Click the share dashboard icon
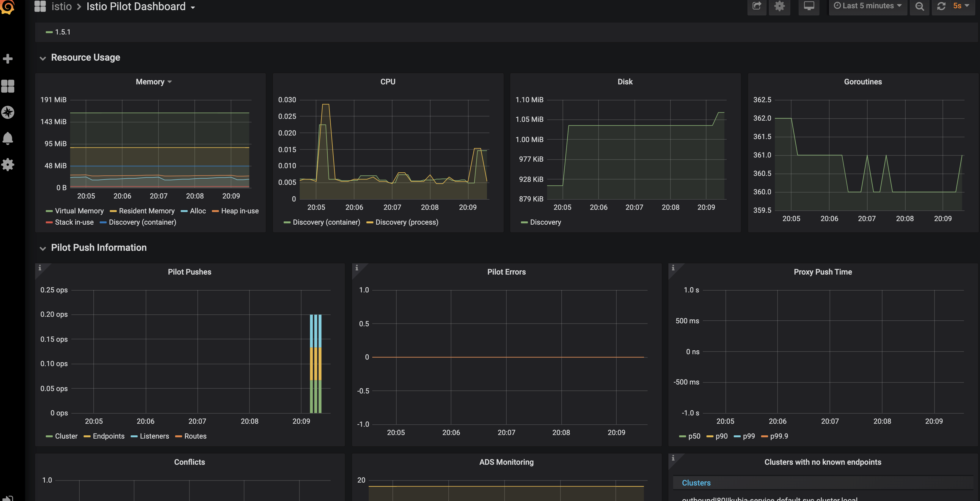The image size is (980, 501). pos(757,6)
